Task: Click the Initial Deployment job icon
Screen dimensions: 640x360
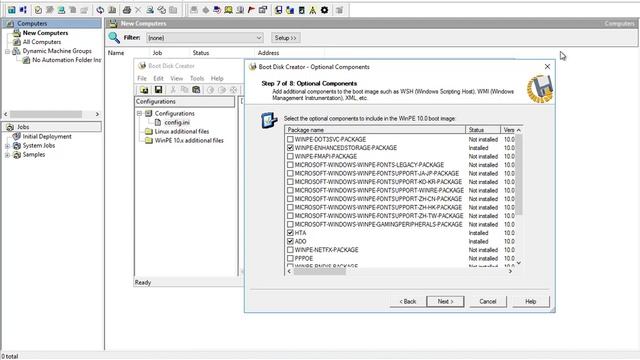Action: (x=17, y=136)
